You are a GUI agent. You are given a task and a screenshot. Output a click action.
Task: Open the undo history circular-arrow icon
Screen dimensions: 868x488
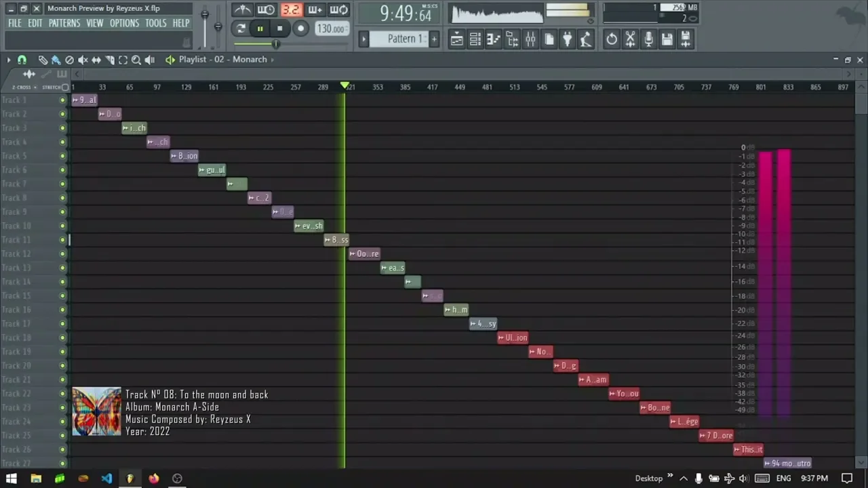[x=612, y=39]
